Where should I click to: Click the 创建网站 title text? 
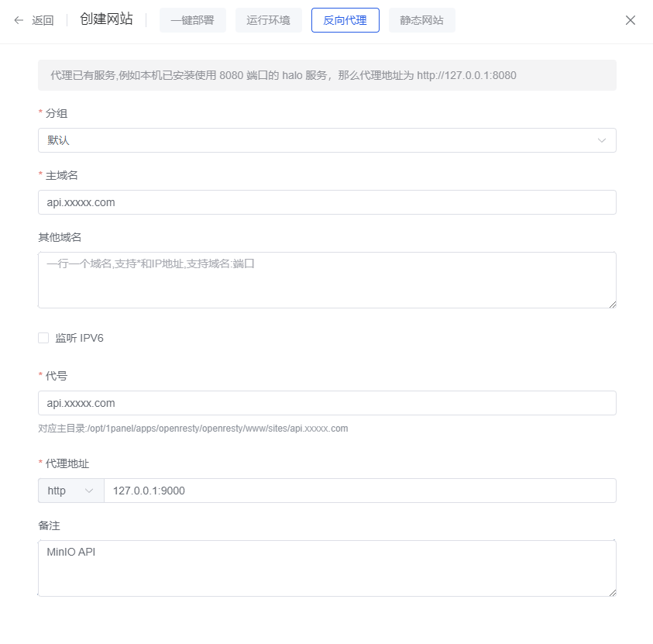[106, 19]
